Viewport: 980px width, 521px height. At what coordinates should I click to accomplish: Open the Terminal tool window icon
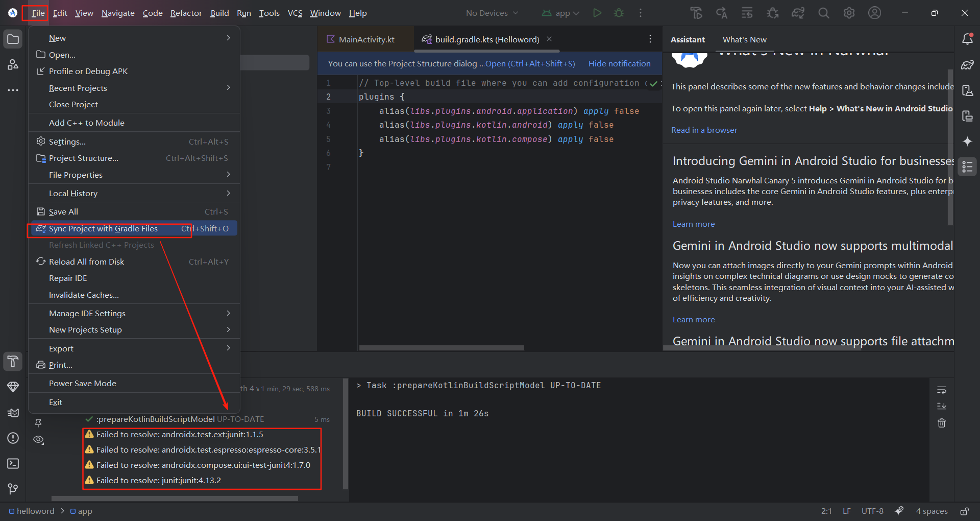[x=13, y=464]
